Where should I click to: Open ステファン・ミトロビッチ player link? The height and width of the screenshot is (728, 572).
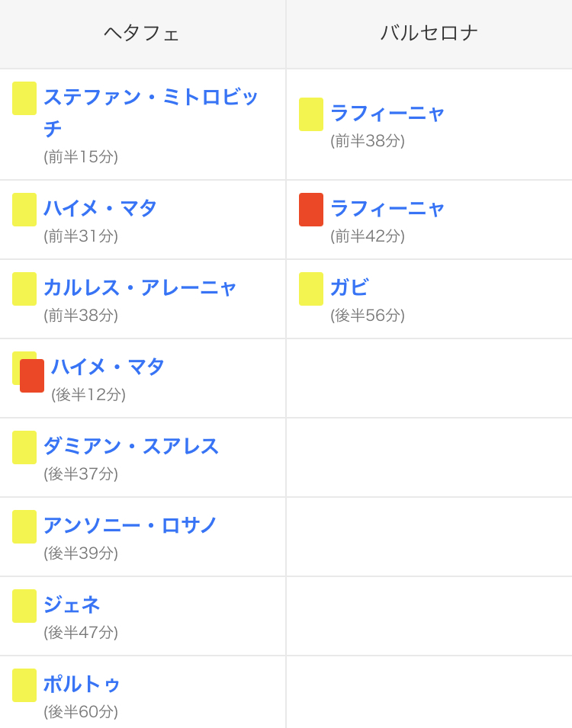pos(150,113)
